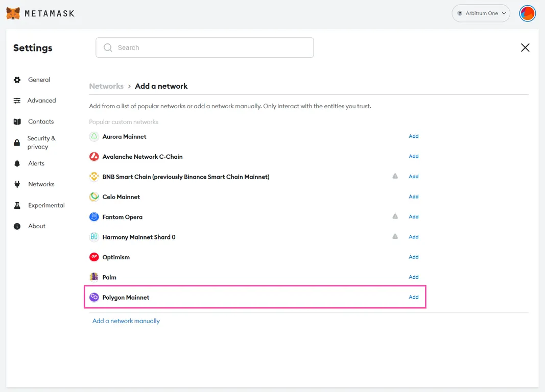Click the MetaMask fox logo

[13, 13]
